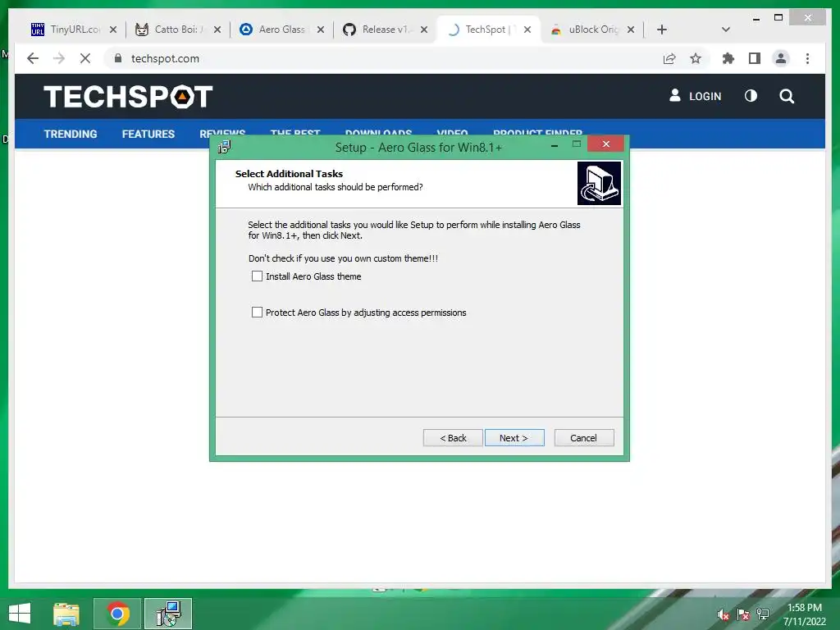
Task: Toggle TechSpot dark mode contrast icon
Action: (x=751, y=96)
